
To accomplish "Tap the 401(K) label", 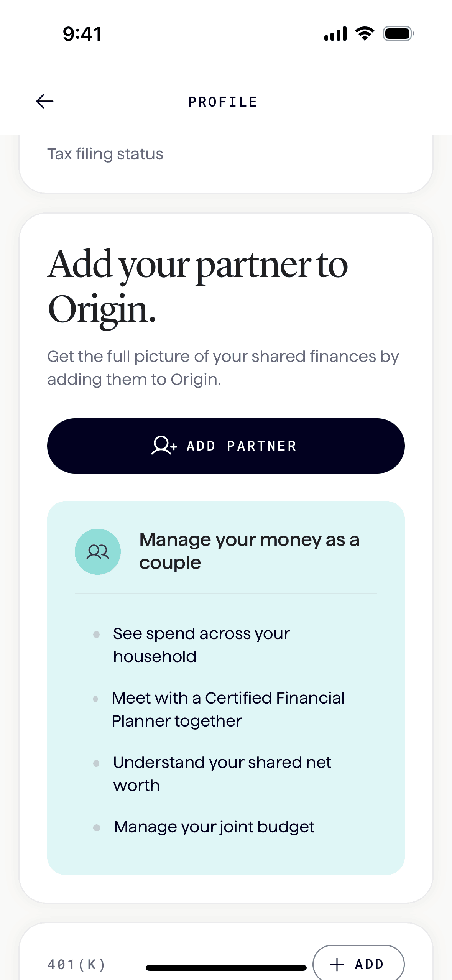I will click(x=76, y=964).
